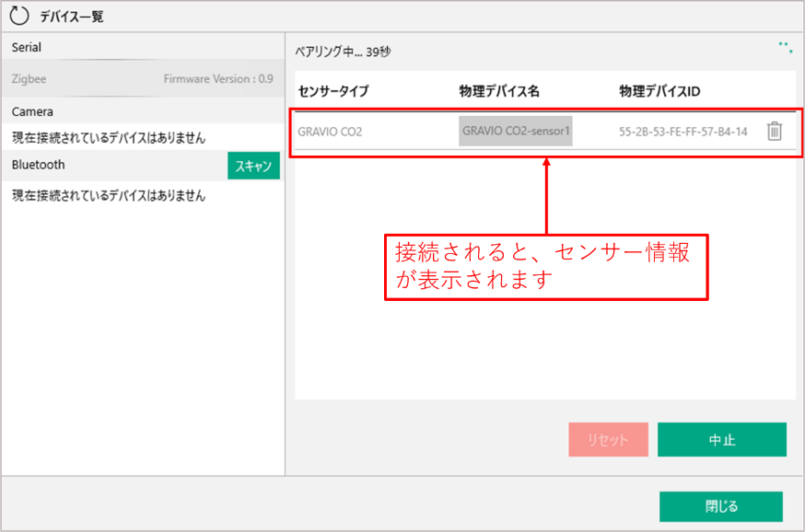Stop pairing with the 中止 button

(x=722, y=440)
